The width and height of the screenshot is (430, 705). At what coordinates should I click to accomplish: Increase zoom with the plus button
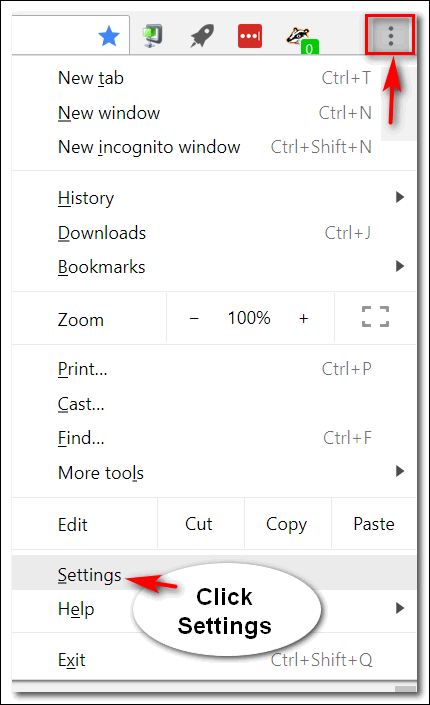tap(304, 318)
